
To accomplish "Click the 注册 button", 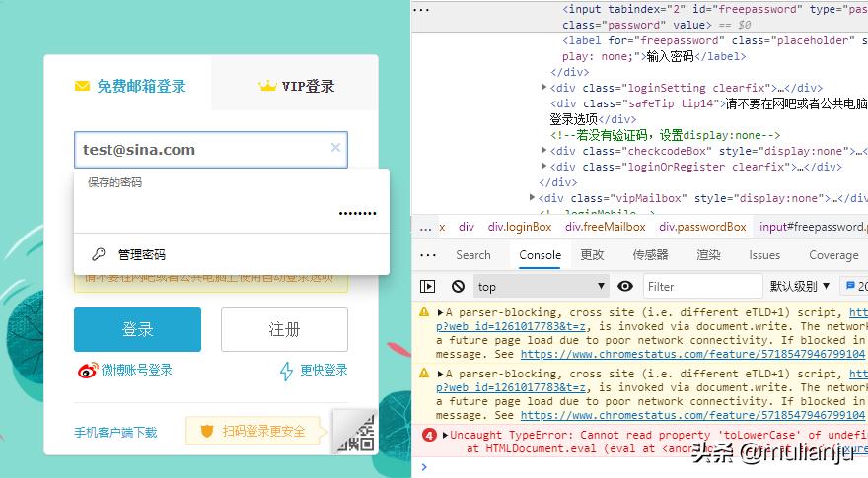I will 284,329.
